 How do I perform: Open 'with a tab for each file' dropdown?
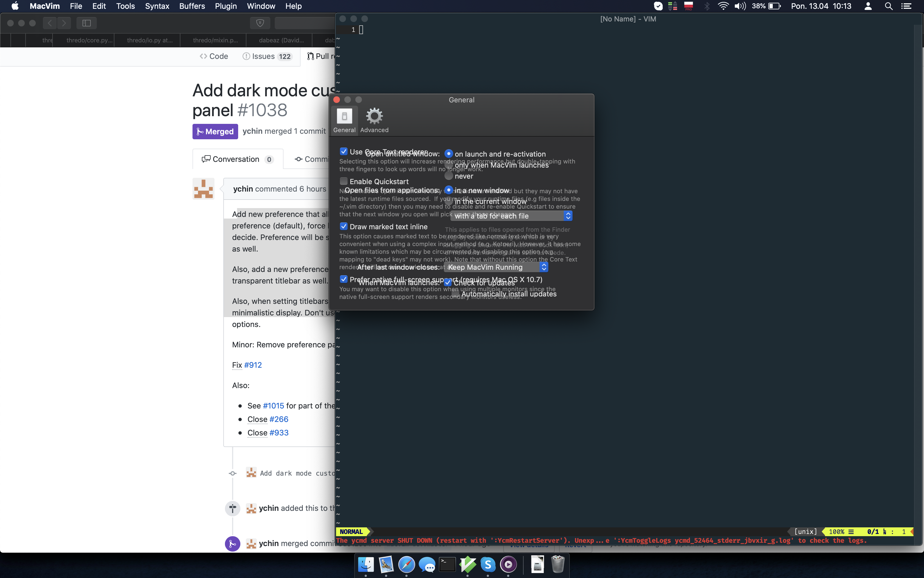coord(511,216)
